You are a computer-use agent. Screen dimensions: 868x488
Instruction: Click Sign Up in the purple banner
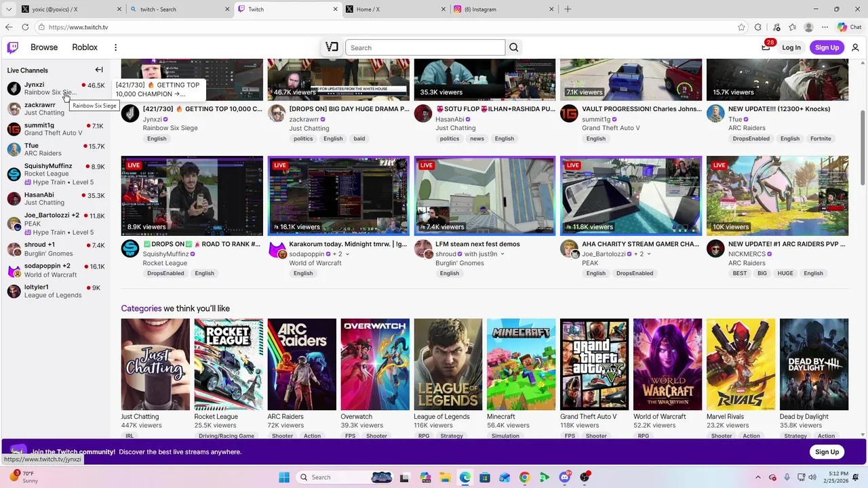tap(827, 451)
